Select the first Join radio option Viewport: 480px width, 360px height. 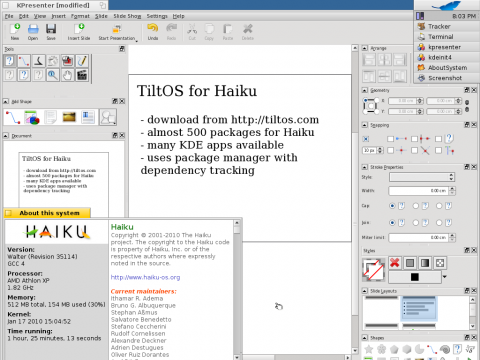click(x=392, y=222)
